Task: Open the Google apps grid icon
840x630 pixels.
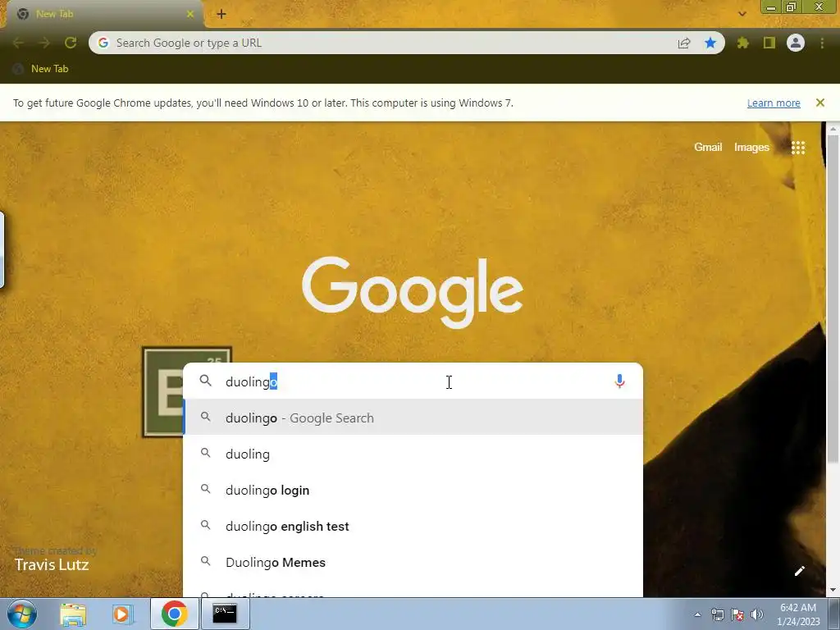Action: 798,148
